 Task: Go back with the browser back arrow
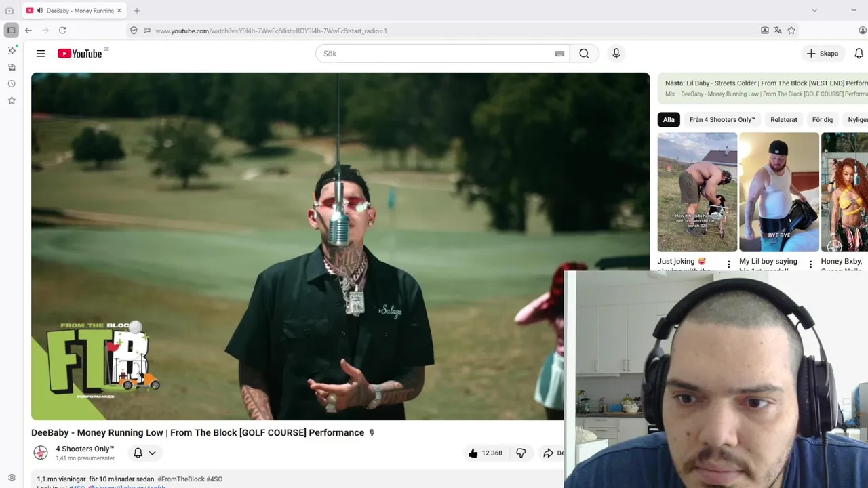28,30
